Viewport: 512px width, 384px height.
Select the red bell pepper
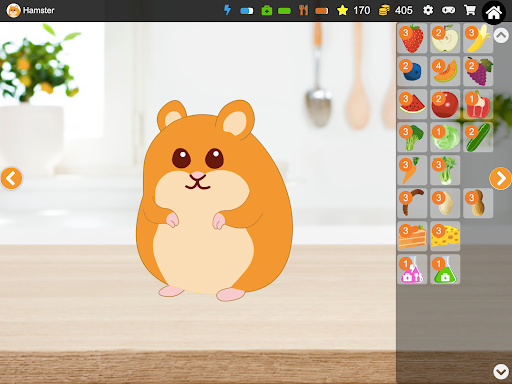click(478, 104)
